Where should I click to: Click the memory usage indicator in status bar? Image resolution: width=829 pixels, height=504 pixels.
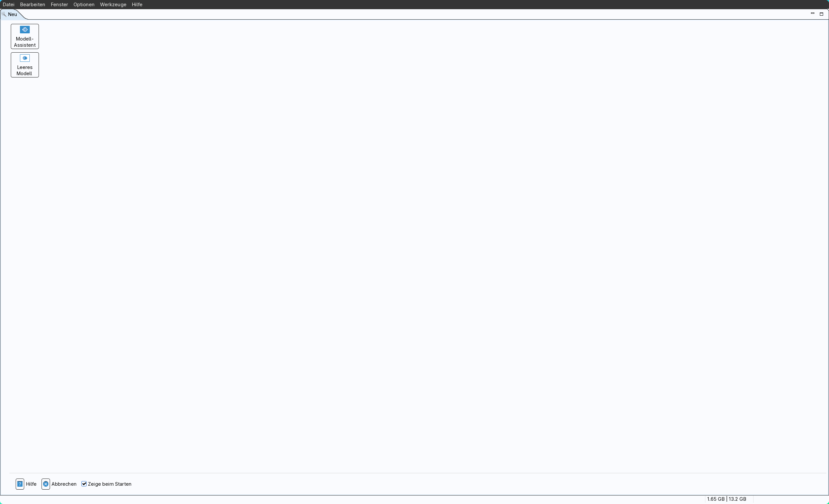click(726, 499)
